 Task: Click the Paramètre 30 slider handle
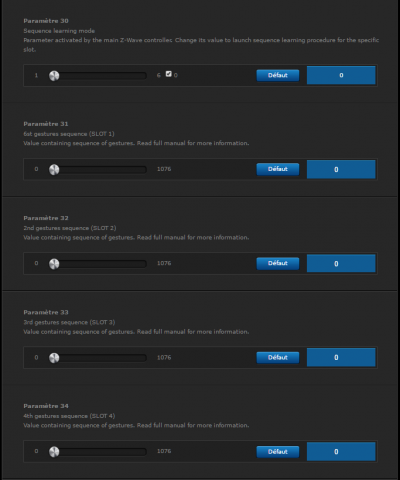tap(54, 76)
